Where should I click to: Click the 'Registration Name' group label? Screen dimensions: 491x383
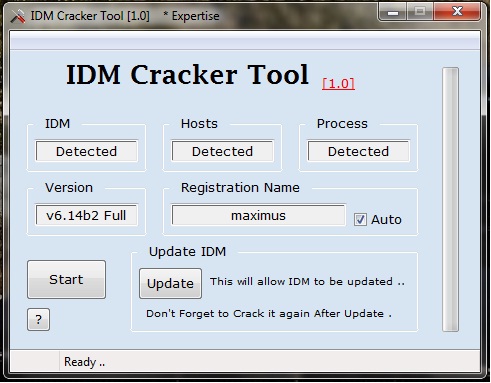pos(240,187)
